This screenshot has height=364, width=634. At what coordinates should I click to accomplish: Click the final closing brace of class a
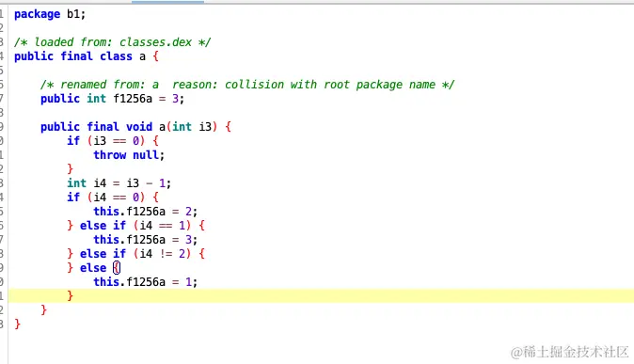tap(17, 324)
